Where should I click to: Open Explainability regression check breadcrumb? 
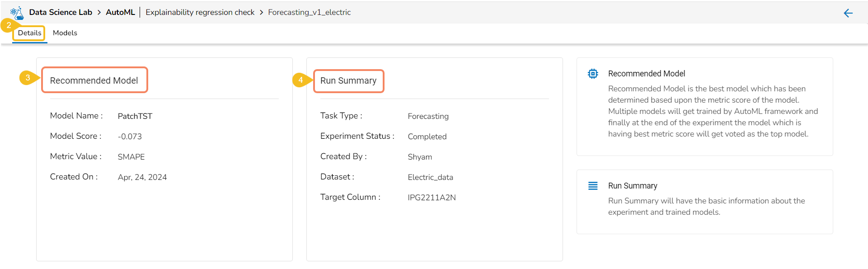[200, 13]
